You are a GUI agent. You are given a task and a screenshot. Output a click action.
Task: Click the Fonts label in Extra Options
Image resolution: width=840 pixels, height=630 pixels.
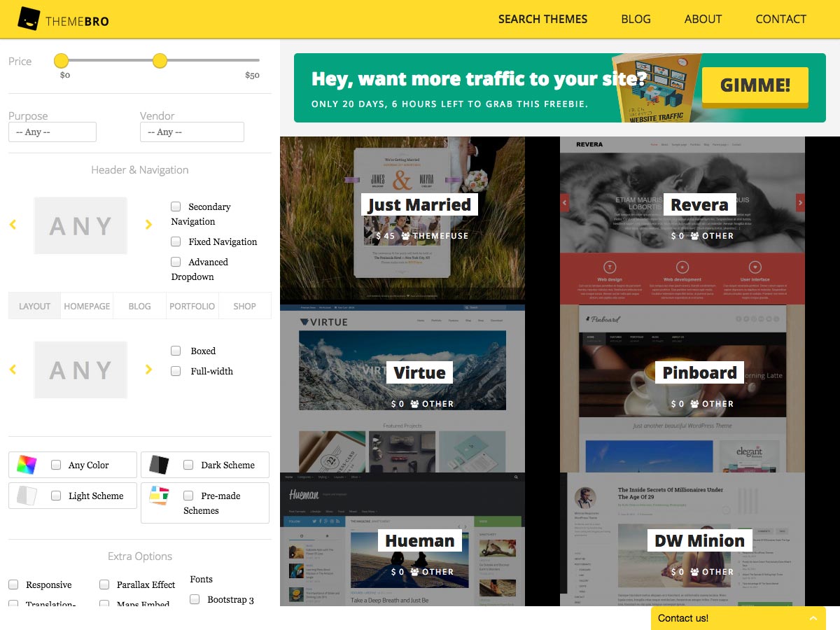[201, 579]
